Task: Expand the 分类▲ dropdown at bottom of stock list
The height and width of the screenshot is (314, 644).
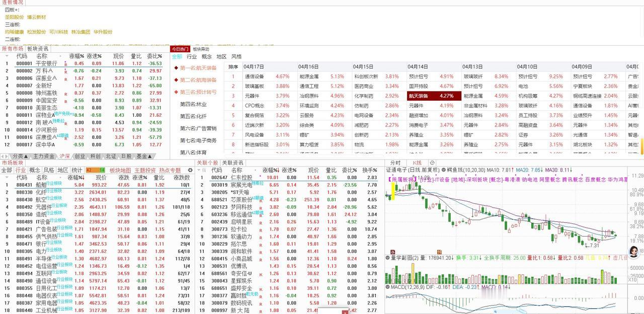Action: (20, 156)
